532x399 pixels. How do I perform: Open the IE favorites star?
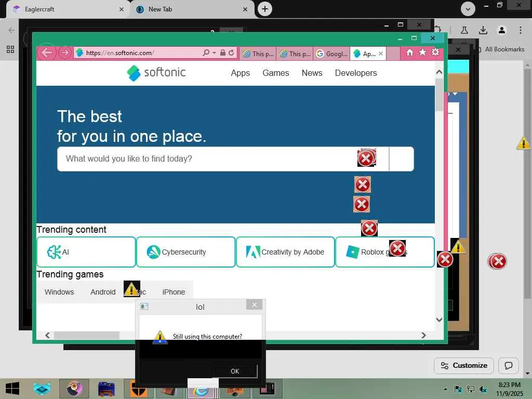click(x=422, y=52)
